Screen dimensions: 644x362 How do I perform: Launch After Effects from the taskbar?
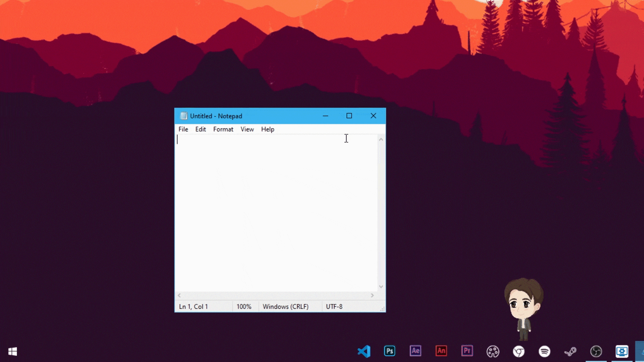point(415,351)
